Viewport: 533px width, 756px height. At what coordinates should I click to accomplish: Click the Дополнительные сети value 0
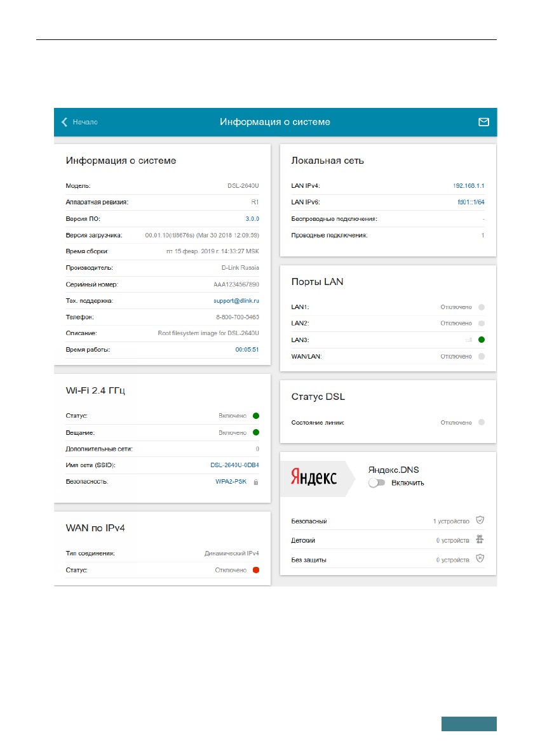pyautogui.click(x=257, y=449)
